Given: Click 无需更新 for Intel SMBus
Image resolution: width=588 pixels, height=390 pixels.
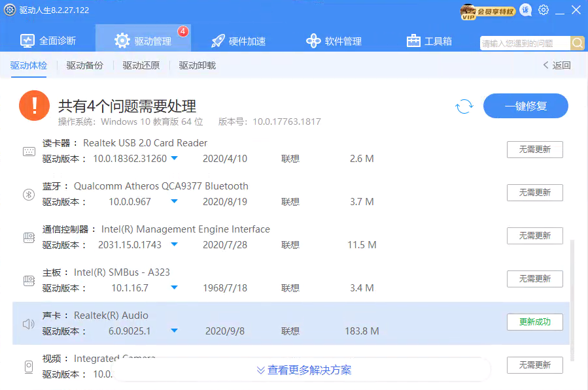Looking at the screenshot, I should 535,279.
